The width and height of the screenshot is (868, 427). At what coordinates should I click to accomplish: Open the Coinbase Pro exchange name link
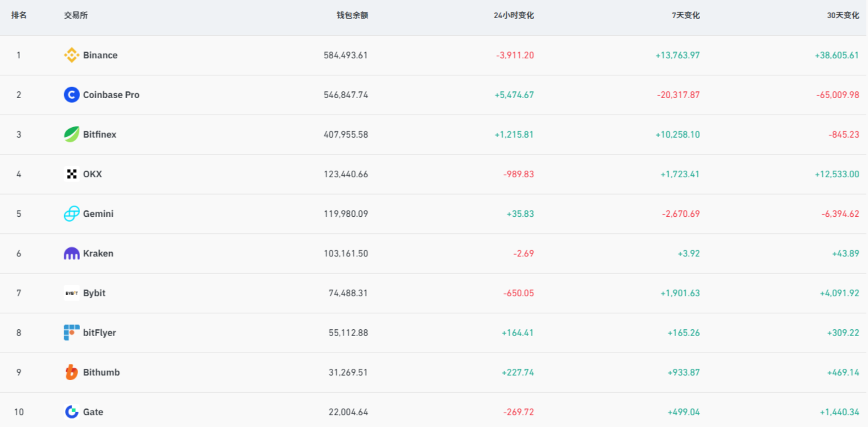coord(111,95)
